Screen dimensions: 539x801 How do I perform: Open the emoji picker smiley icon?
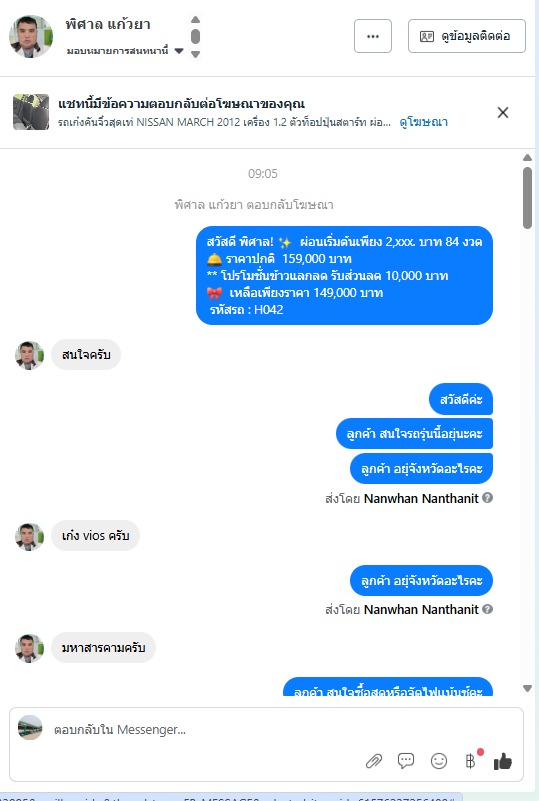click(x=439, y=761)
